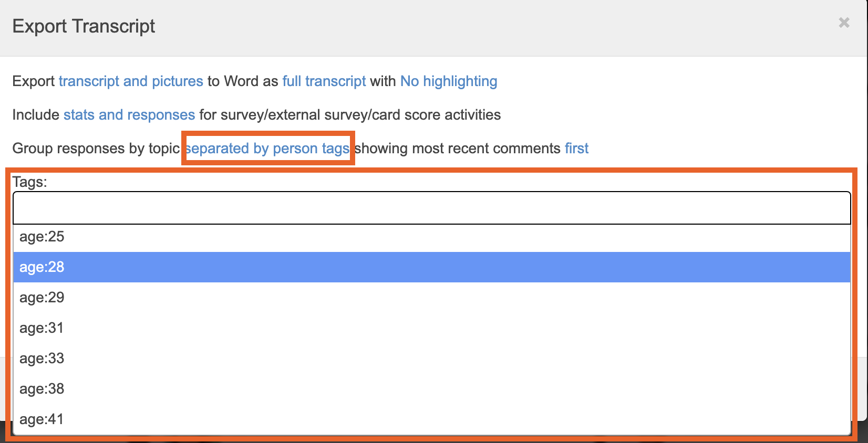
Task: Click 'separated by person tags' link
Action: point(267,149)
